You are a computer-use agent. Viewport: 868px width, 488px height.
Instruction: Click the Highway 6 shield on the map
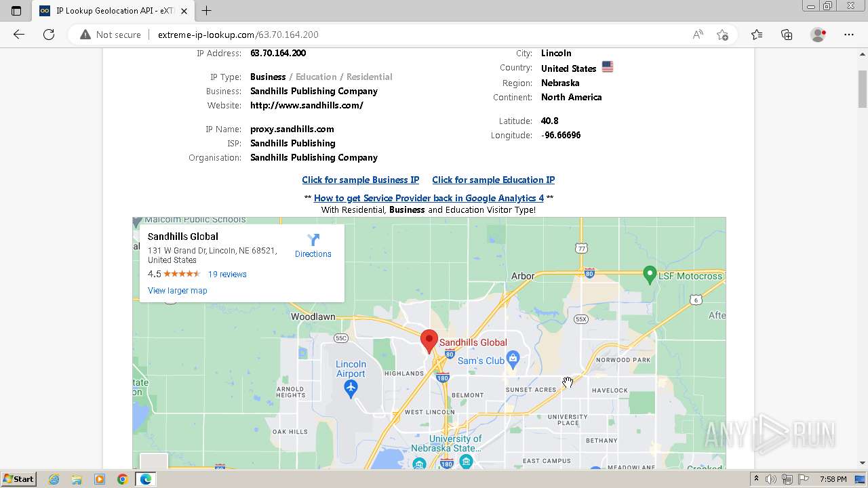pyautogui.click(x=696, y=300)
